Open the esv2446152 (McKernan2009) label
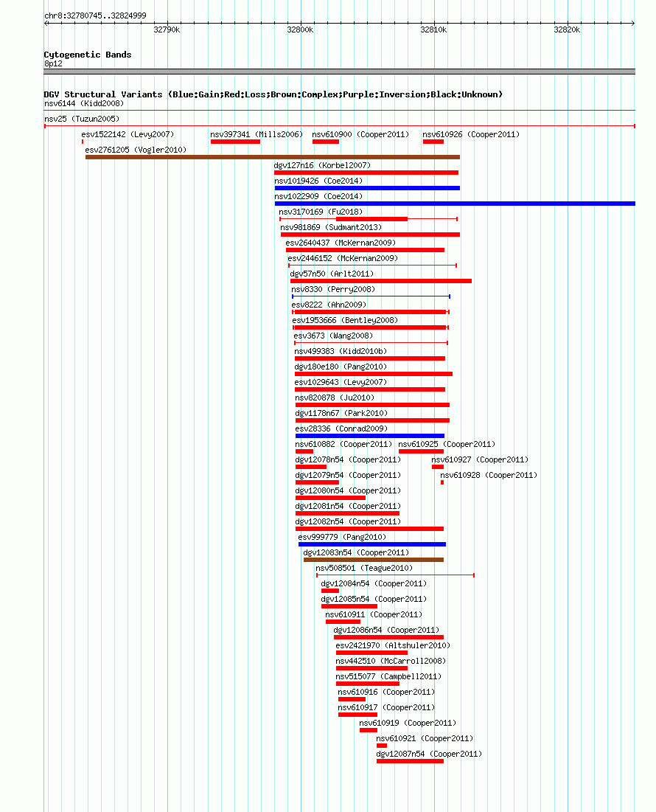 click(x=343, y=259)
